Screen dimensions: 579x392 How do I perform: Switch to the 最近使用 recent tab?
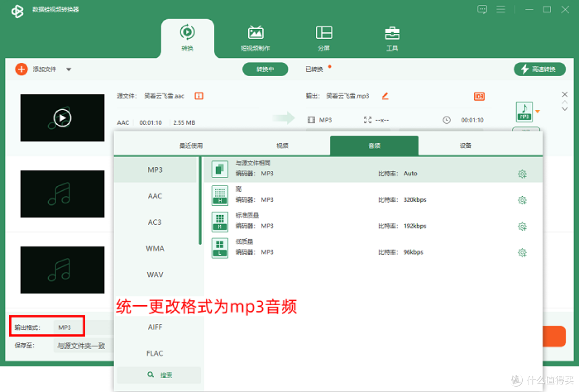click(191, 145)
